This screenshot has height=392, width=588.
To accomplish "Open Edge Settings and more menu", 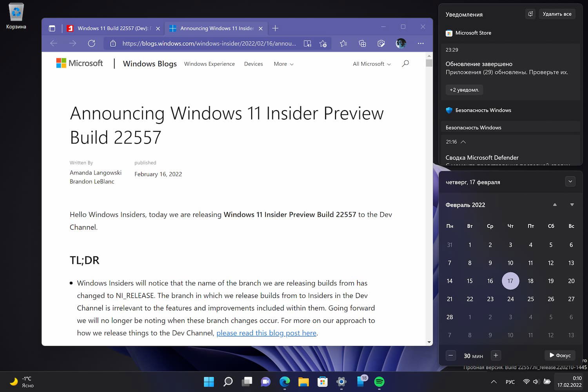I will click(421, 44).
